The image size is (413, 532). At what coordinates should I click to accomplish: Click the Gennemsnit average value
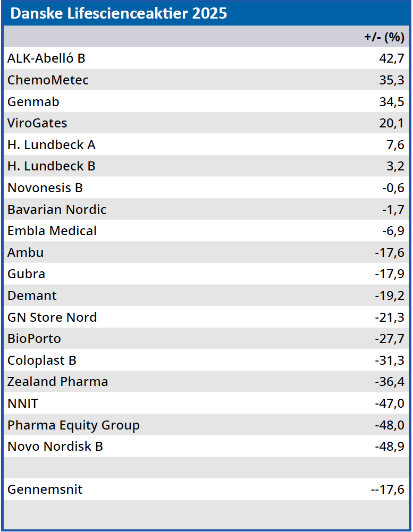click(x=387, y=490)
